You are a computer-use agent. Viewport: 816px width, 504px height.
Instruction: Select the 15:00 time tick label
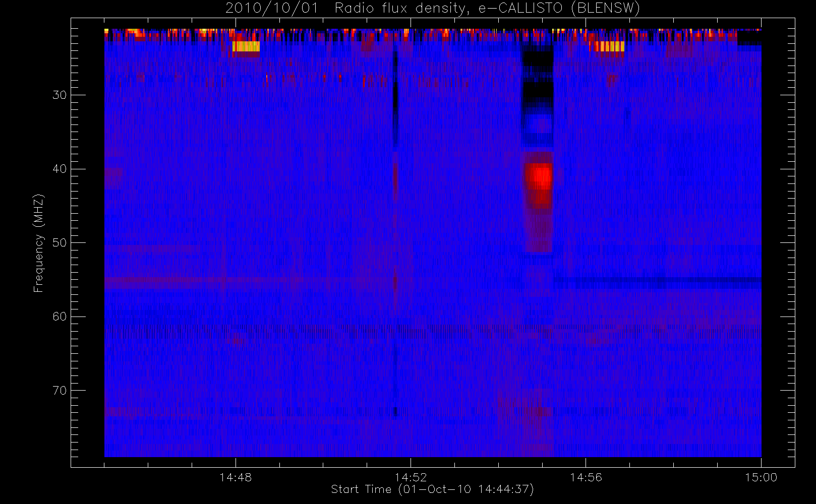click(761, 477)
